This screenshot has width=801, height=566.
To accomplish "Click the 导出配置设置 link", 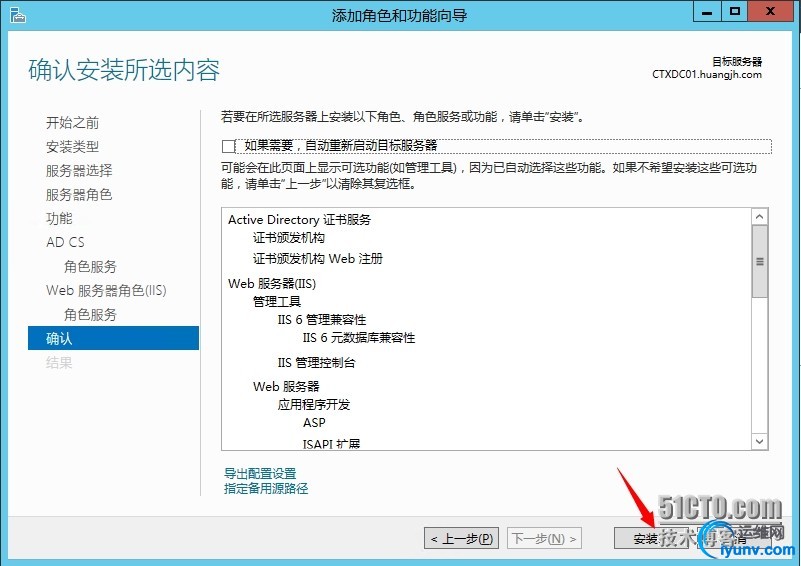I will point(260,474).
